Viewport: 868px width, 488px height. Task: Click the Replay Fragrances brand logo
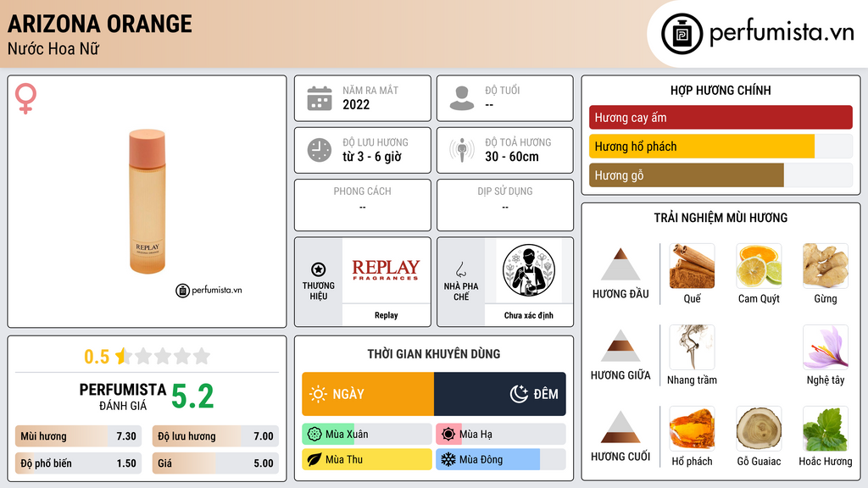point(386,270)
